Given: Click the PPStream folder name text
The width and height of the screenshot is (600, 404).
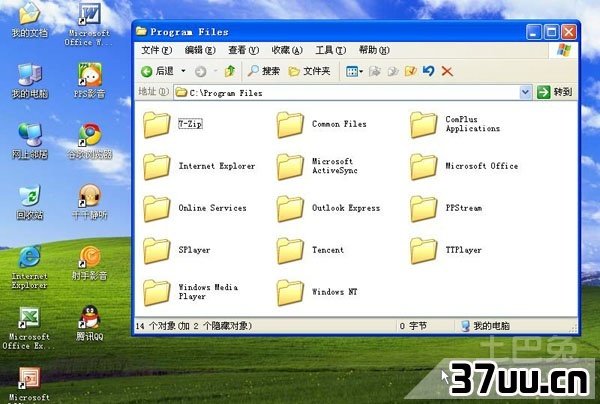Looking at the screenshot, I should point(464,208).
